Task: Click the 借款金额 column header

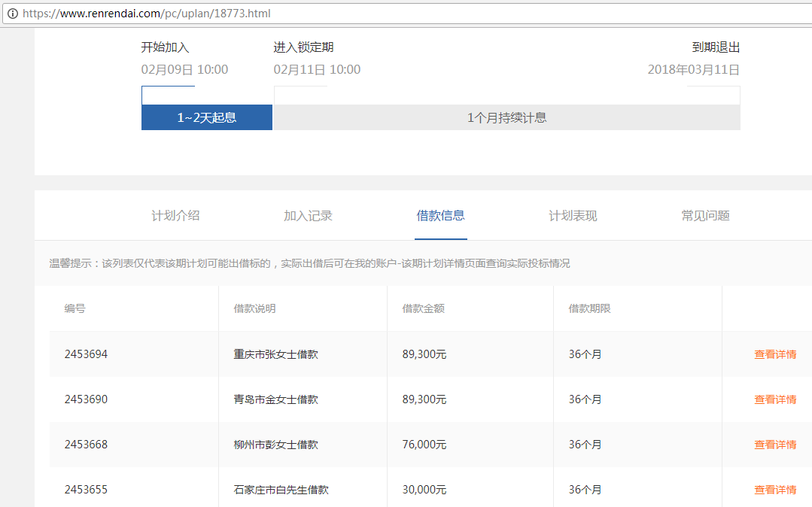Action: (423, 308)
